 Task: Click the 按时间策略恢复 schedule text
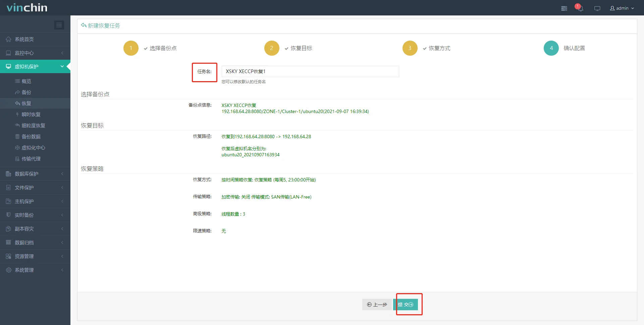[x=269, y=180]
